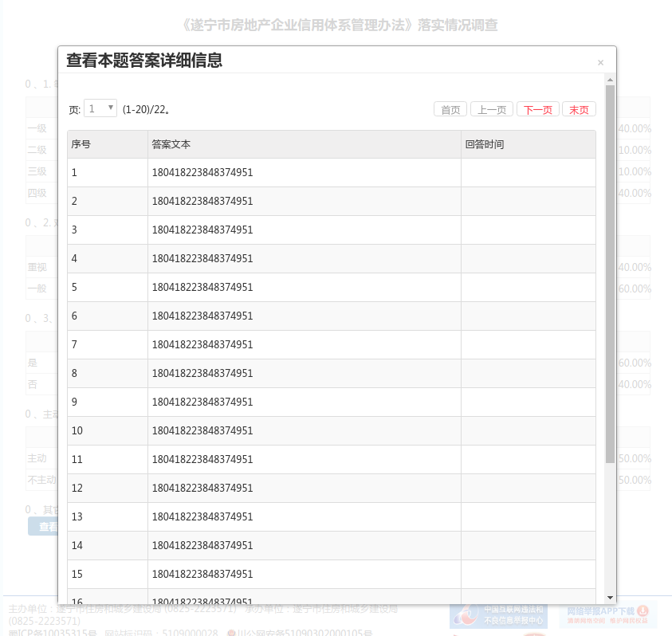672x636 pixels.
Task: Click the dialog title 查看本题答案详细信息
Action: [x=144, y=61]
